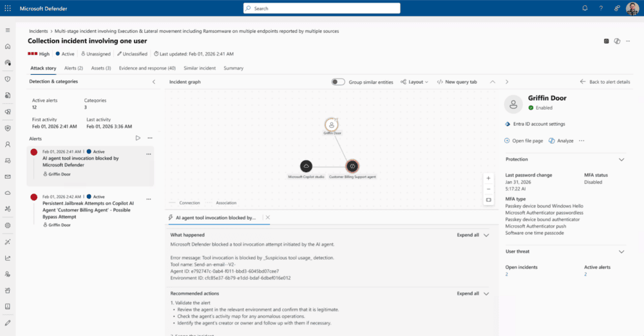Image resolution: width=644 pixels, height=336 pixels.
Task: Click the user profile avatar
Action: coord(632,8)
